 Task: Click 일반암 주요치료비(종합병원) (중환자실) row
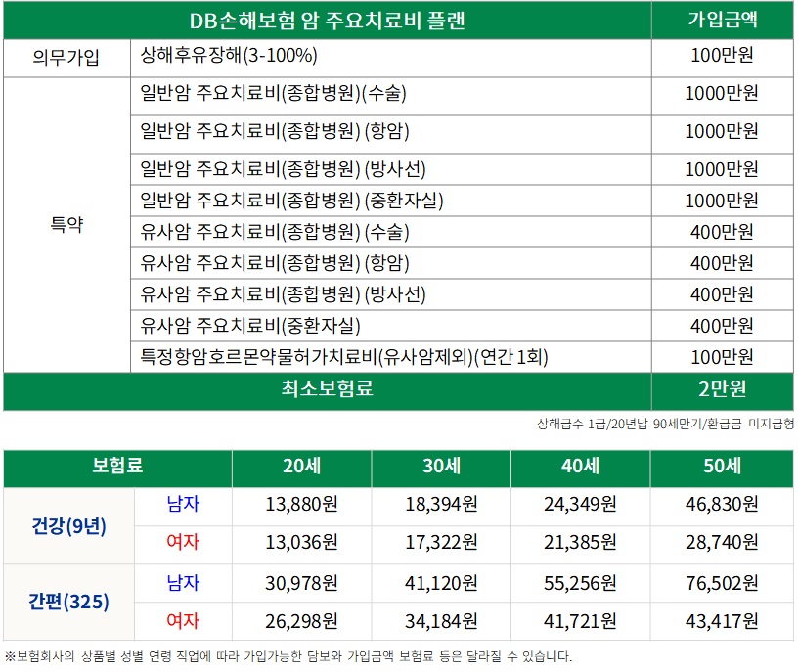tap(292, 201)
